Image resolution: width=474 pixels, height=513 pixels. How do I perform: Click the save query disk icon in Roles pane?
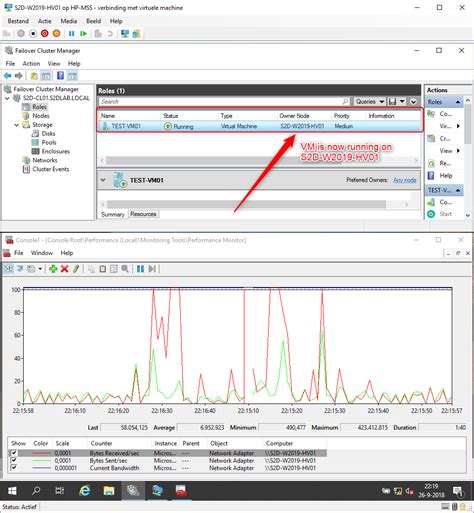[x=392, y=102]
